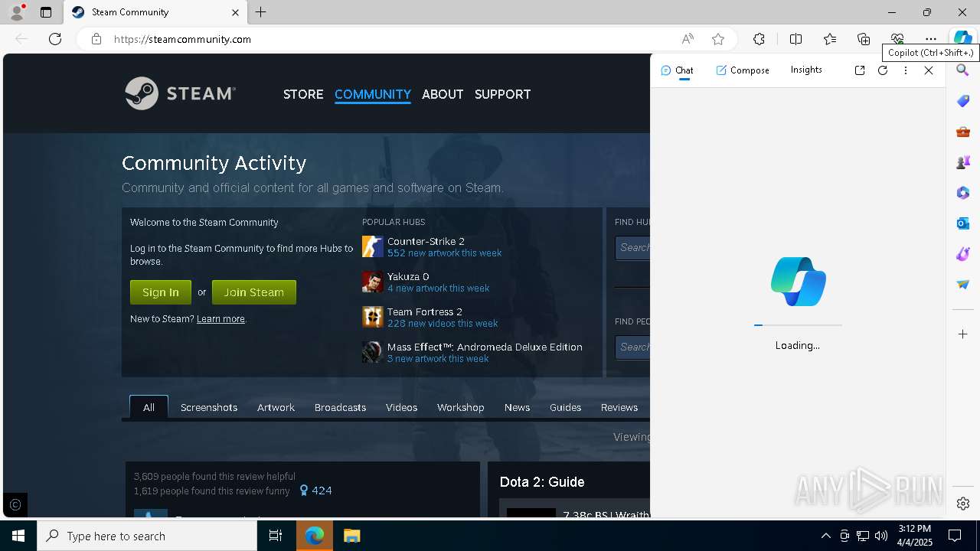Enable split screen view
Image resolution: width=980 pixels, height=551 pixels.
tap(795, 39)
